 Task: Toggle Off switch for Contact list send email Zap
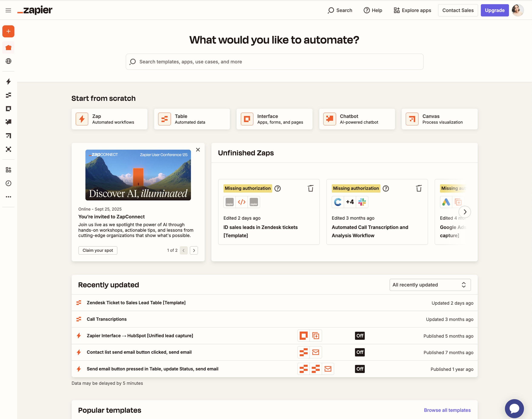point(360,352)
